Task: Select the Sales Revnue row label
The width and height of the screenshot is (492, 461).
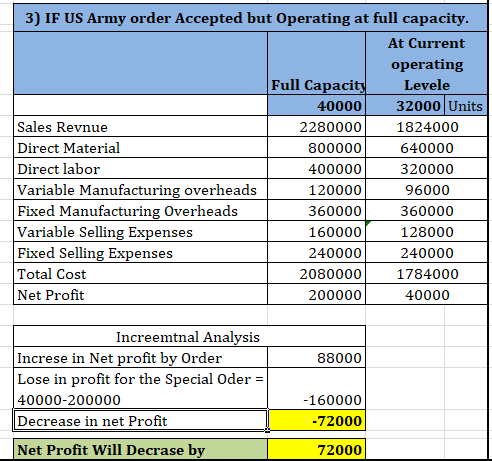Action: [x=140, y=127]
